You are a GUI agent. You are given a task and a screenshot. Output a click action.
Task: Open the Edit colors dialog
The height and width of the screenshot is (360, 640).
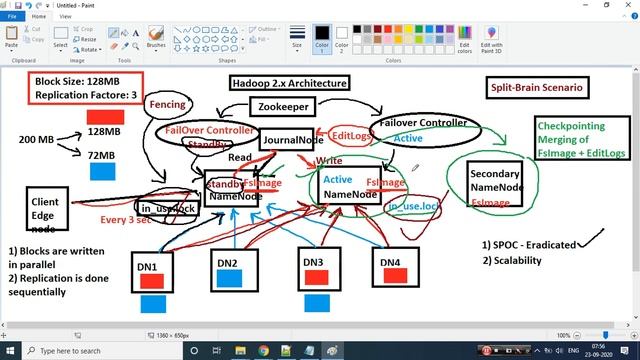tap(464, 39)
